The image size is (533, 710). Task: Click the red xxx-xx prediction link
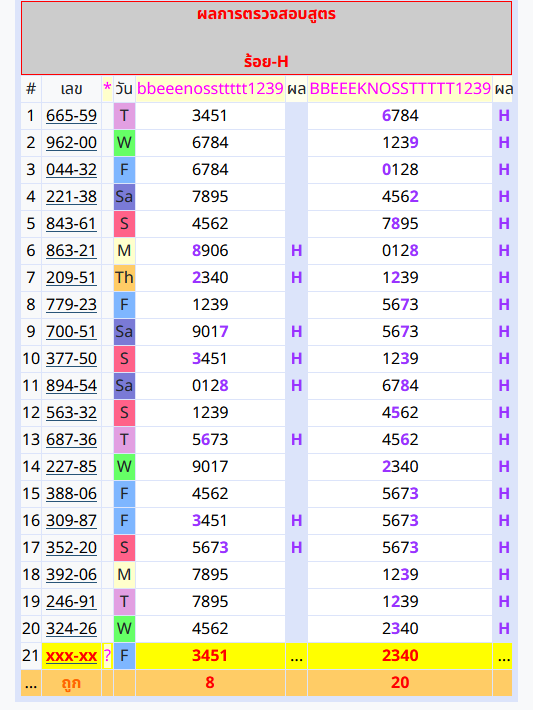tap(72, 656)
